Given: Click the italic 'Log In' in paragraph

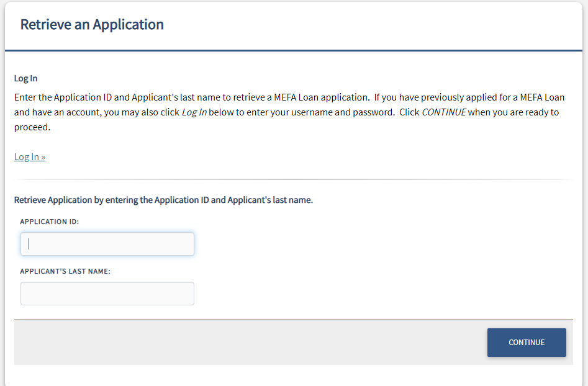Looking at the screenshot, I should click(x=194, y=112).
